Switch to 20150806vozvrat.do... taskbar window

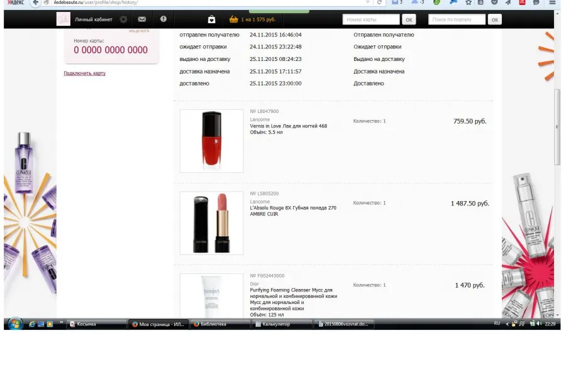pyautogui.click(x=345, y=324)
